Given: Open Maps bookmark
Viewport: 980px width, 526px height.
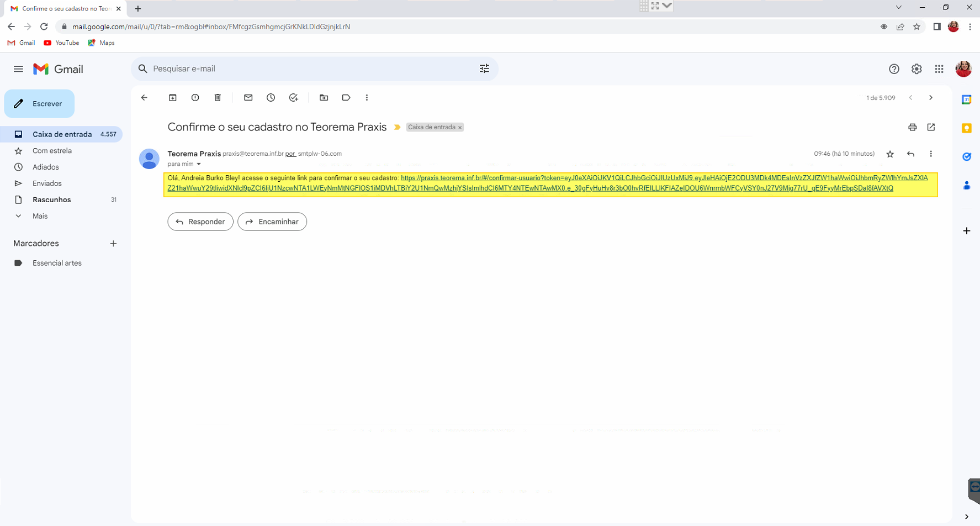Looking at the screenshot, I should coord(102,43).
